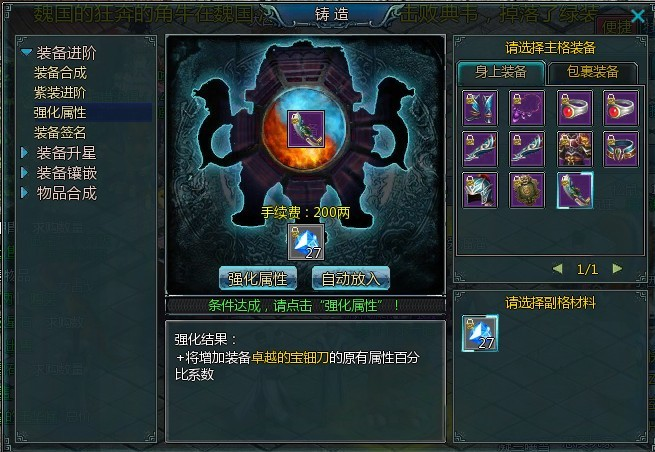Select the helmet equipment icon
Image resolution: width=655 pixels, height=452 pixels.
coord(480,190)
